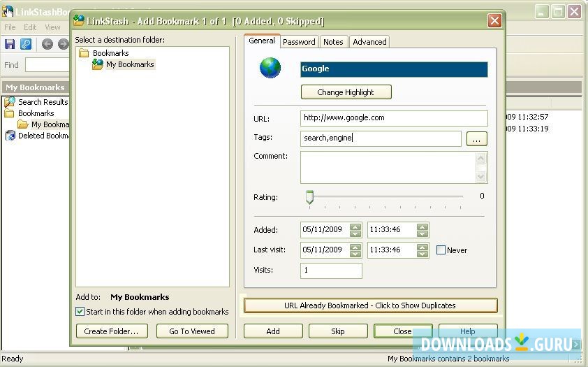Decrease the Last visit time with down spinner

tap(422, 253)
